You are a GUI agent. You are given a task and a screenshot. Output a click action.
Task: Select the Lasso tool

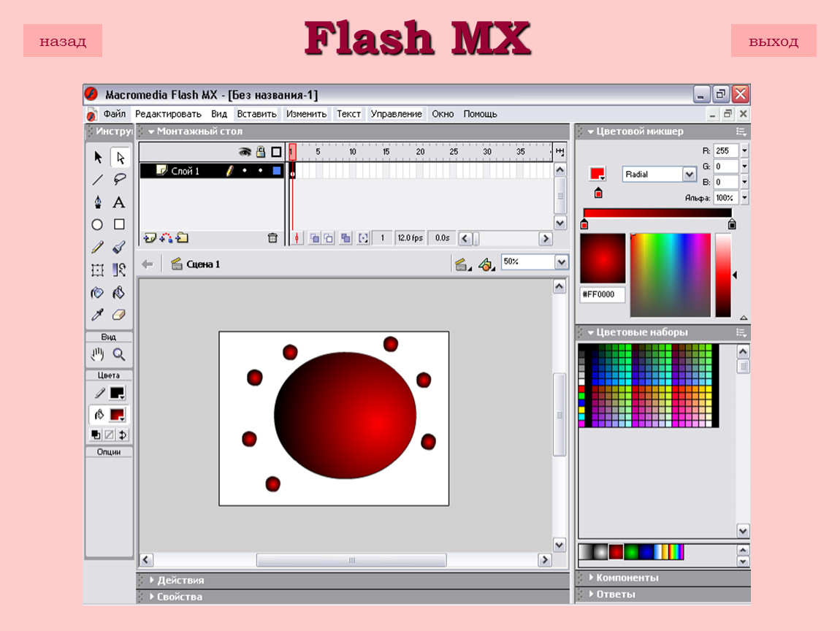pos(120,180)
